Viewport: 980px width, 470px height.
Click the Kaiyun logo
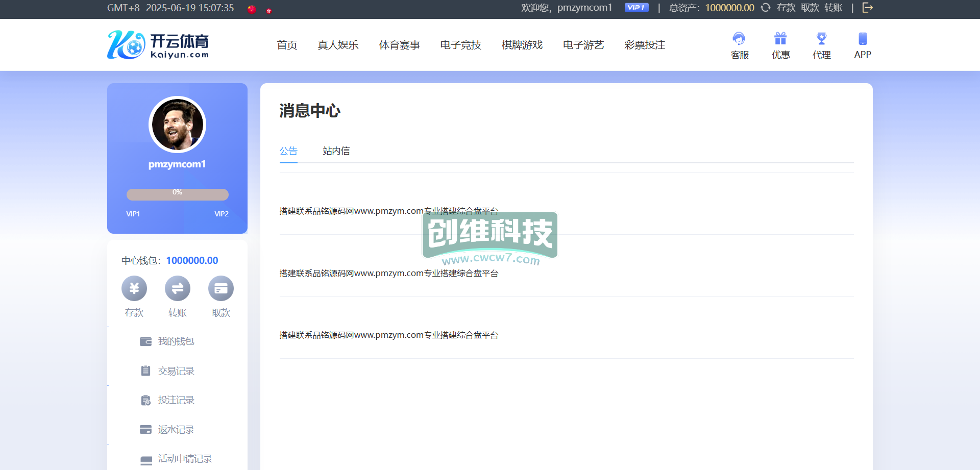[x=158, y=44]
